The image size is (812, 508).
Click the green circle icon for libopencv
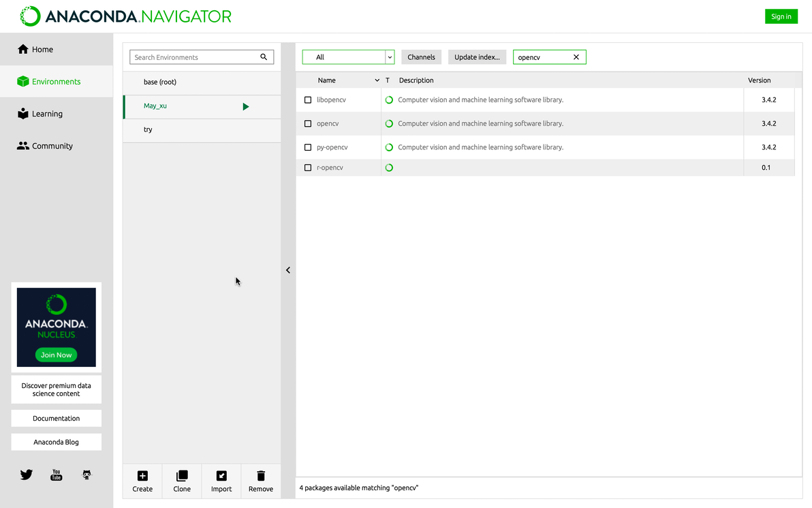pyautogui.click(x=389, y=100)
